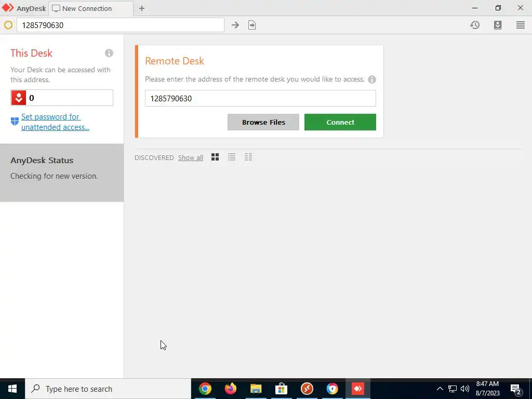The width and height of the screenshot is (532, 399).
Task: Open recent sessions history icon
Action: [475, 25]
